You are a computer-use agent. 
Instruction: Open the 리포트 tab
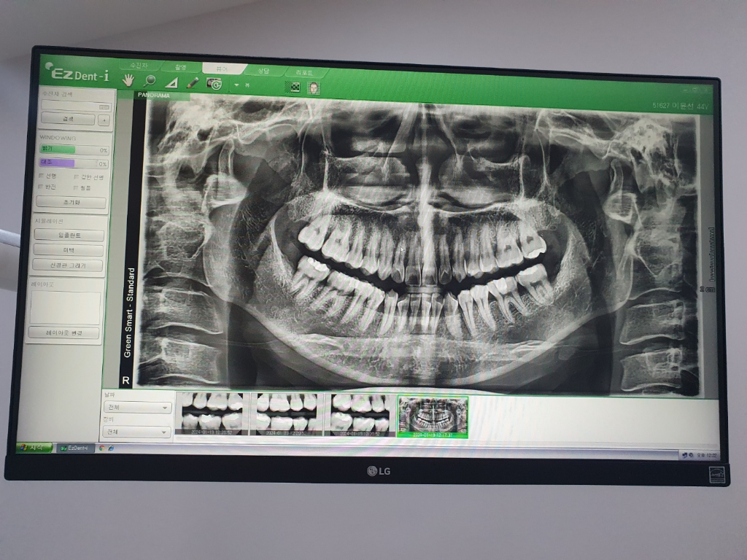click(x=303, y=72)
